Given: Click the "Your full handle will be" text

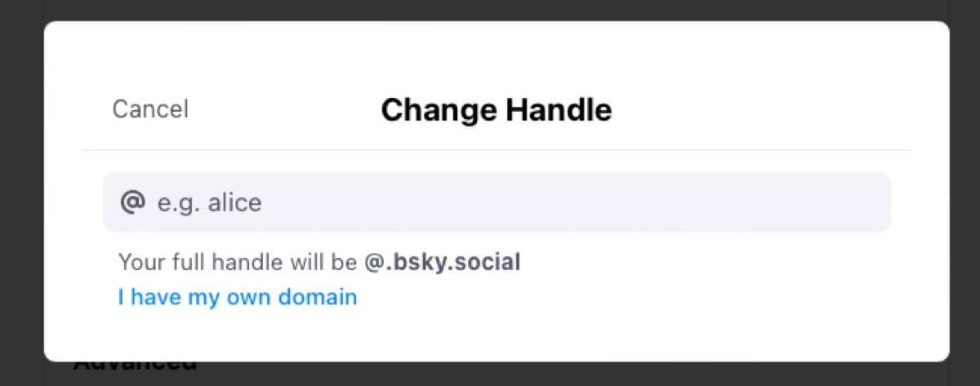Looking at the screenshot, I should (x=237, y=262).
